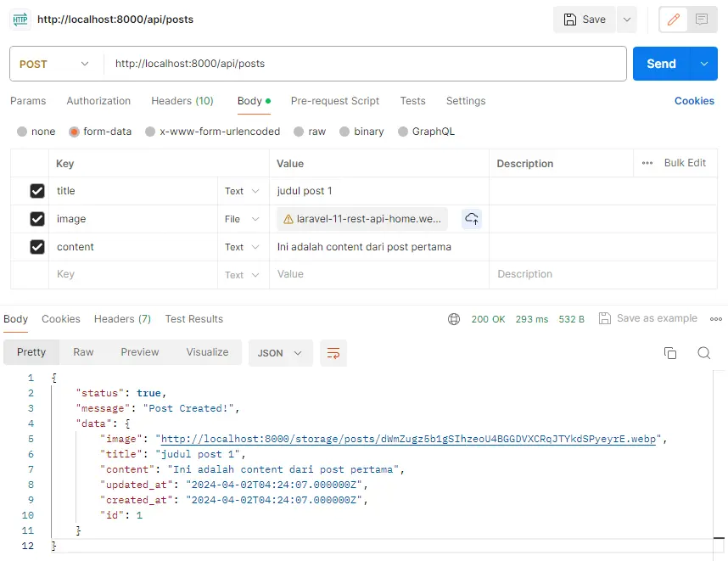This screenshot has width=728, height=561.
Task: Open the Cookies link
Action: [x=694, y=101]
